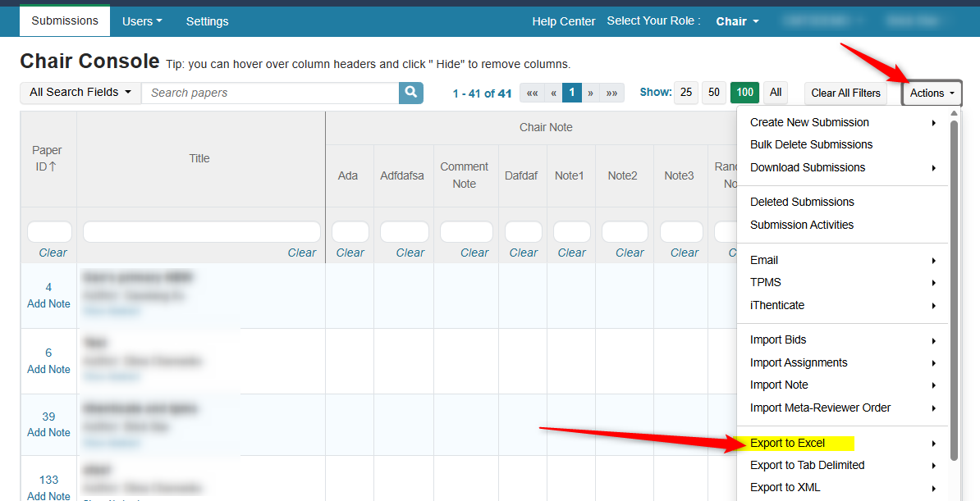
Task: Clear the Adfdafsa column filter
Action: click(410, 253)
